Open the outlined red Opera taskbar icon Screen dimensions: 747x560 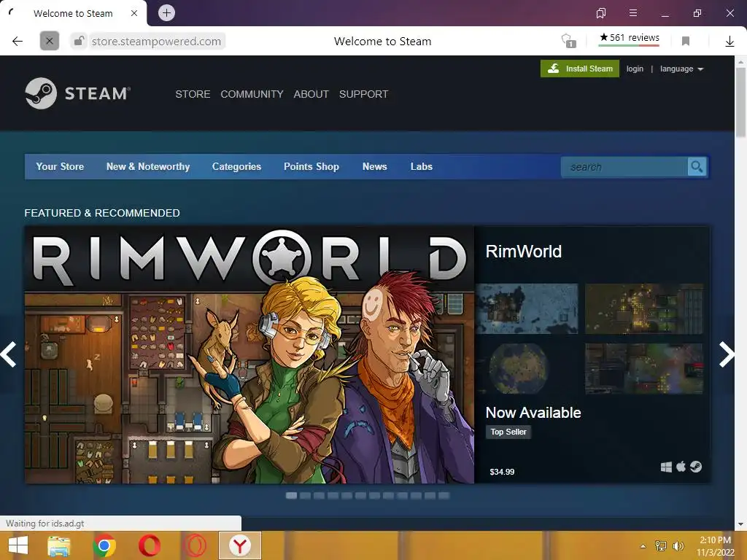point(195,545)
